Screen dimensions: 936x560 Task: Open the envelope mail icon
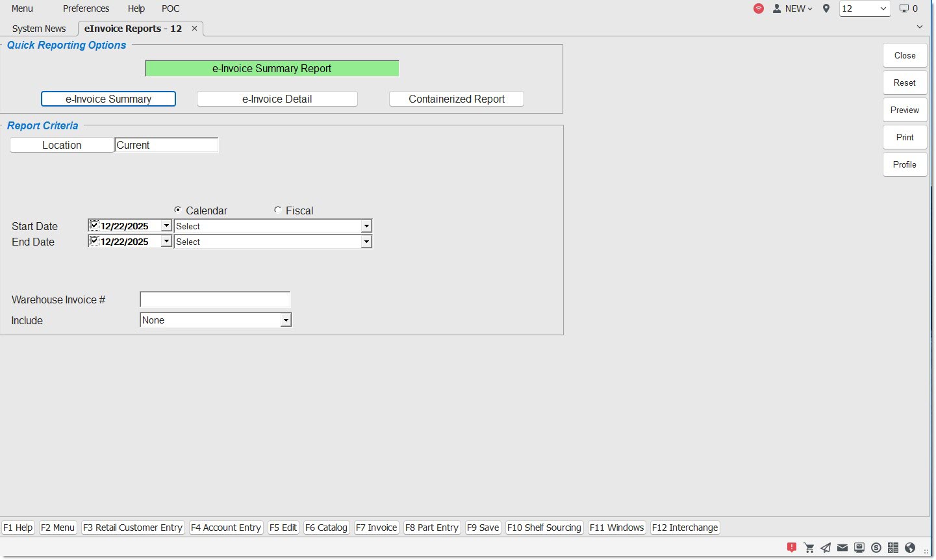(x=842, y=548)
